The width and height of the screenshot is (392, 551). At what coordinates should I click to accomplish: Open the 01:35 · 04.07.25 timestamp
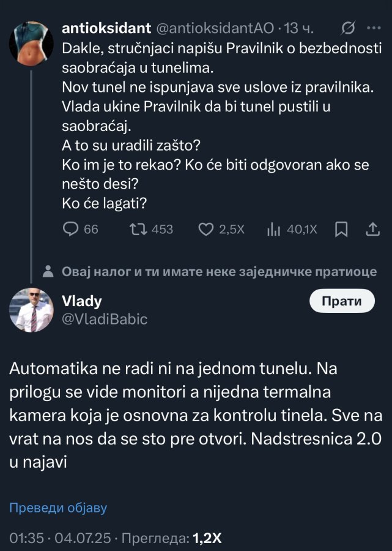tap(60, 538)
